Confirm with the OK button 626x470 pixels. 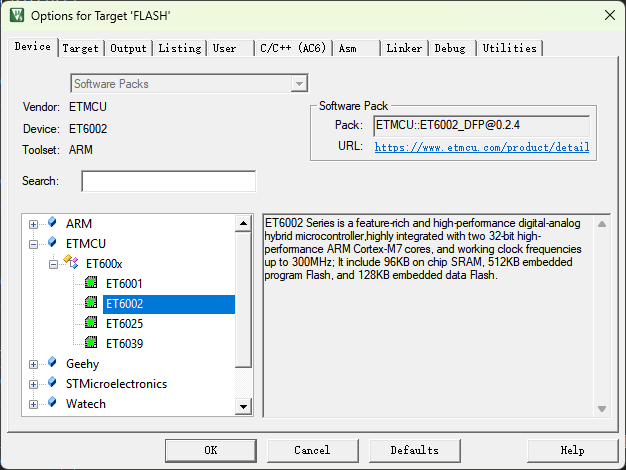[x=211, y=450]
